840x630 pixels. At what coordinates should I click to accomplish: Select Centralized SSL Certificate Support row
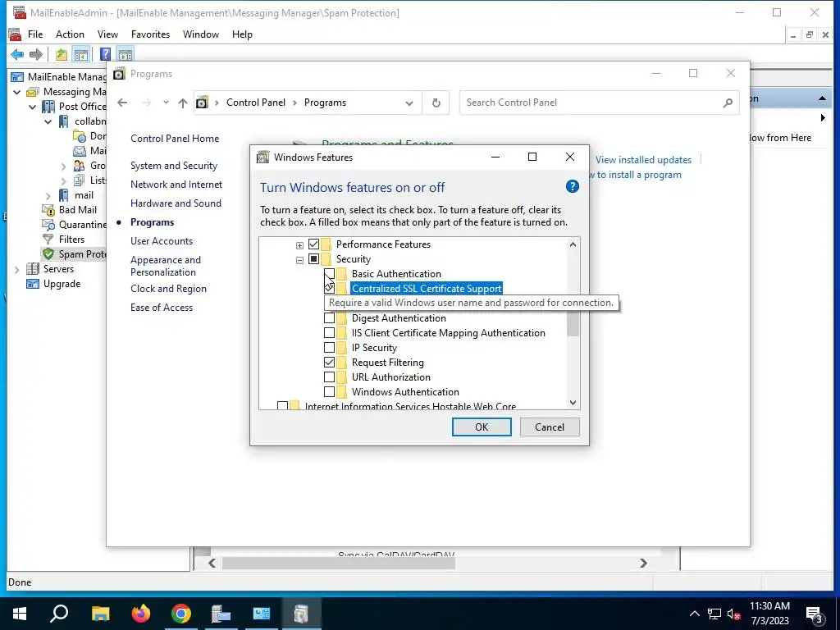[427, 289]
